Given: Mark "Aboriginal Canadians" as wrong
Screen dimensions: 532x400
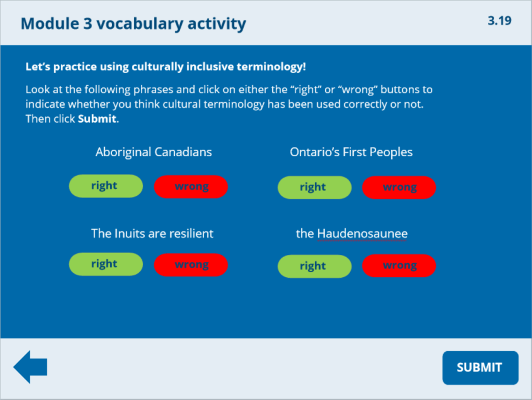Looking at the screenshot, I should coord(191,186).
